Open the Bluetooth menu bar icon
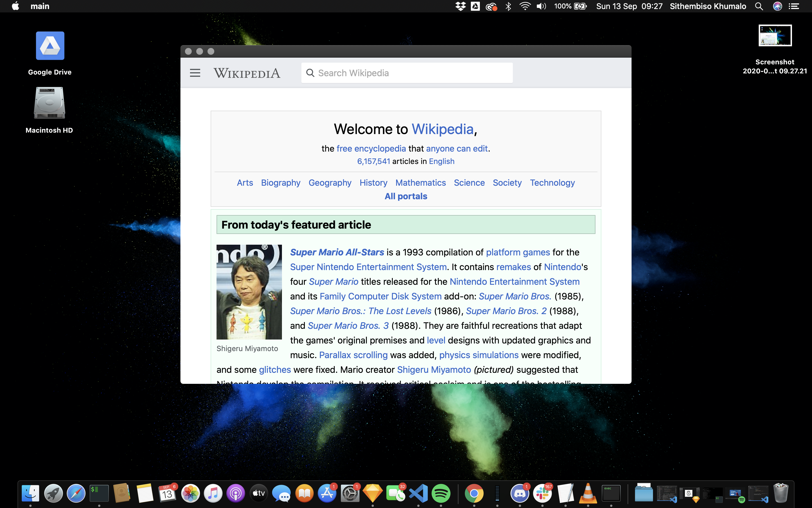Screen dimensions: 812x508 pos(508,6)
